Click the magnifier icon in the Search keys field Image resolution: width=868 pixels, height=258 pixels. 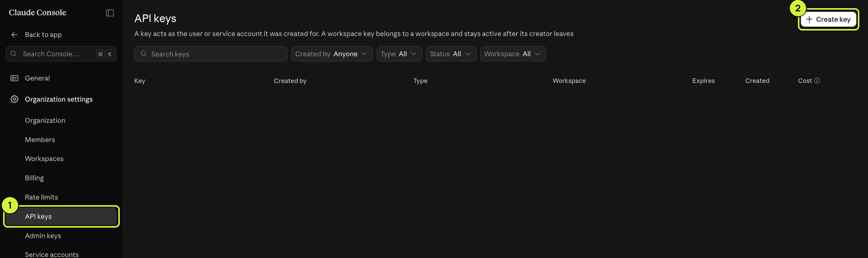click(144, 54)
